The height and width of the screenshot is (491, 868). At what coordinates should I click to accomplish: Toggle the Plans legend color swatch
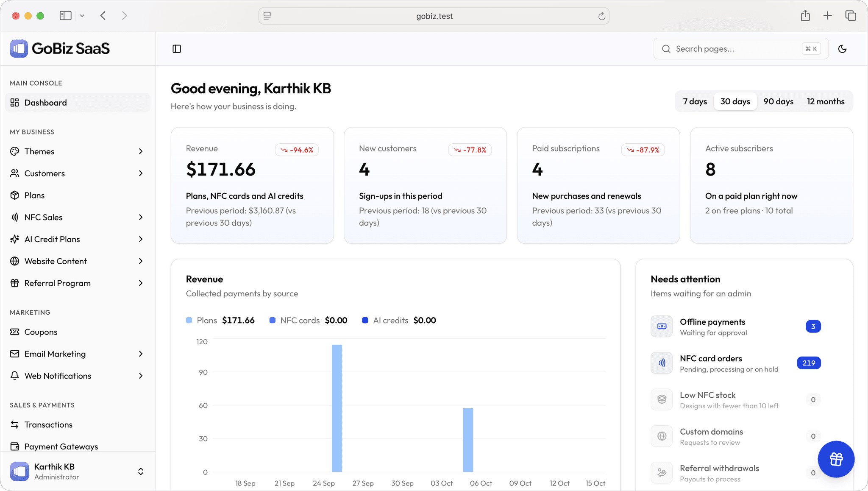[189, 321]
